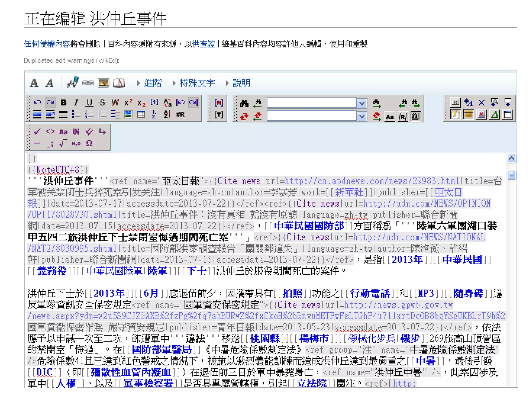Toggle syntax highlighting pencil button

455,115
